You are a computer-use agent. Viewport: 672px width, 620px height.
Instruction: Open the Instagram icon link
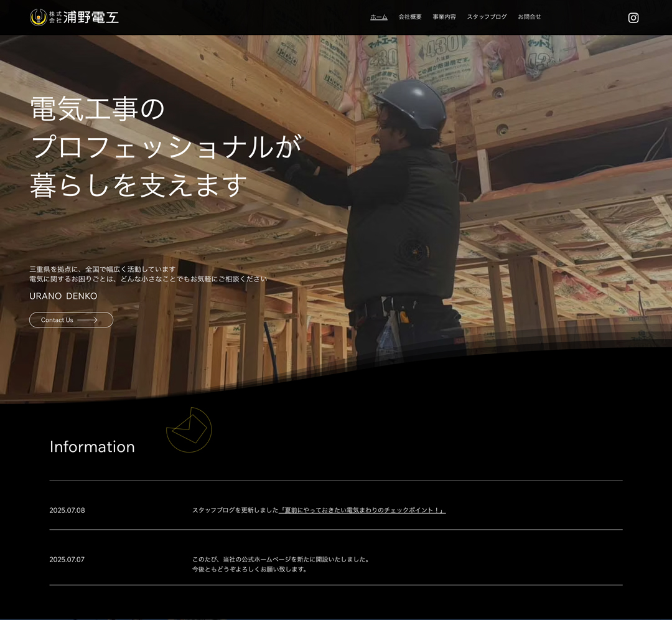point(633,17)
